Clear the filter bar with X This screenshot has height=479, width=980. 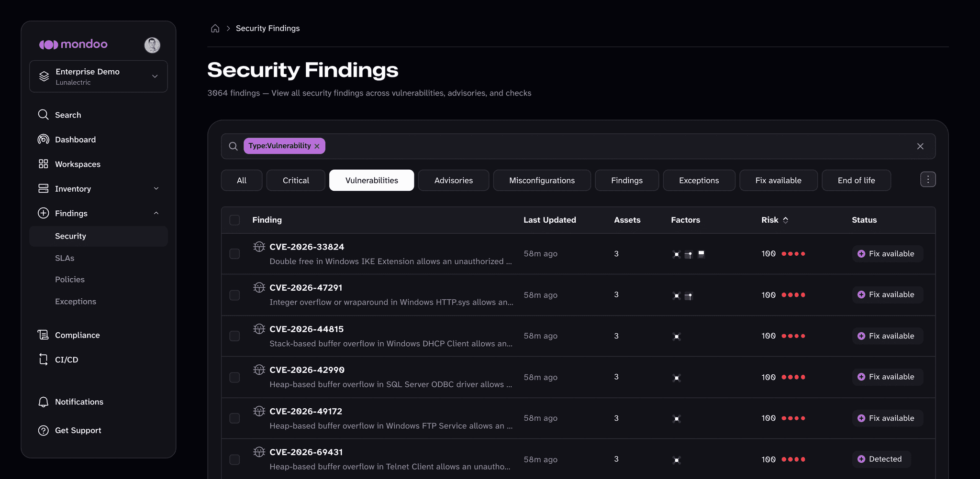[920, 146]
